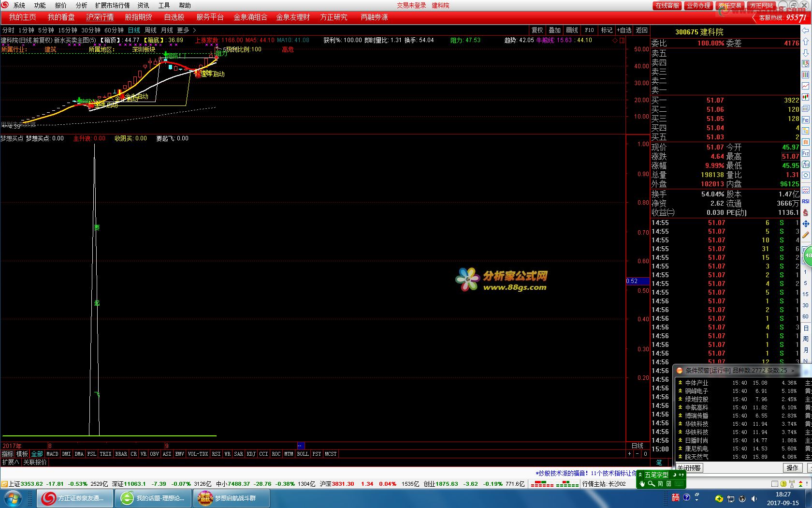Click the 复权 button
The width and height of the screenshot is (812, 508).
click(x=537, y=30)
